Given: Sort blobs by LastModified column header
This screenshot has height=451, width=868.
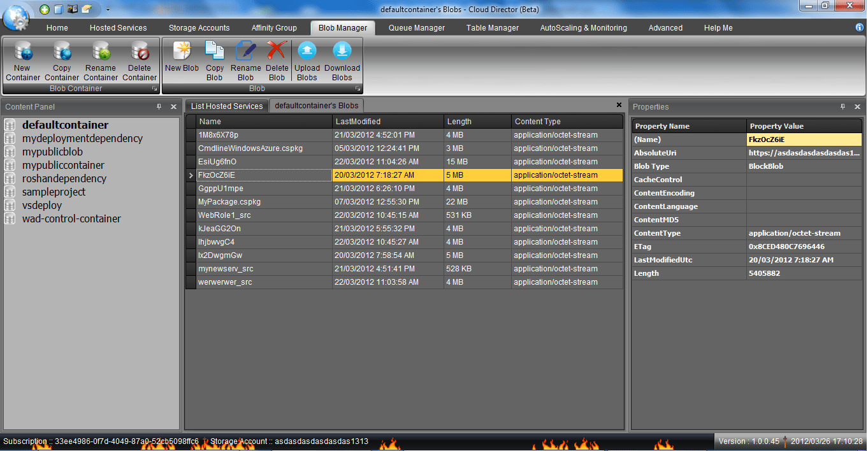Looking at the screenshot, I should pyautogui.click(x=387, y=122).
